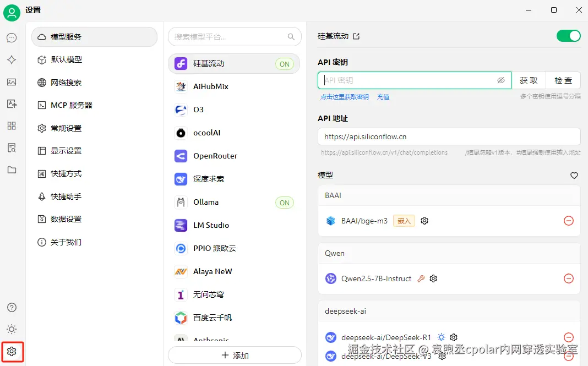Open the image painting sidebar icon

[12, 82]
